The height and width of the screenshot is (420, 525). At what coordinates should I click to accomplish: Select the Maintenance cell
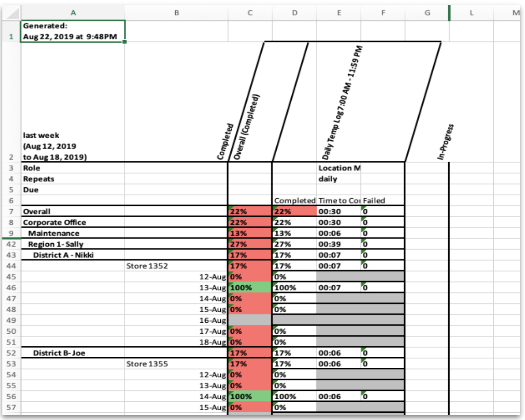coord(73,233)
